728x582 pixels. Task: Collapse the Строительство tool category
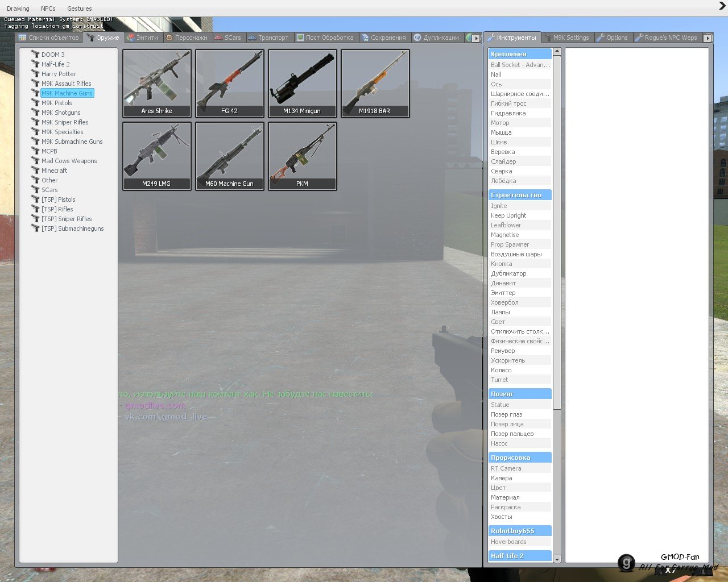[x=520, y=195]
